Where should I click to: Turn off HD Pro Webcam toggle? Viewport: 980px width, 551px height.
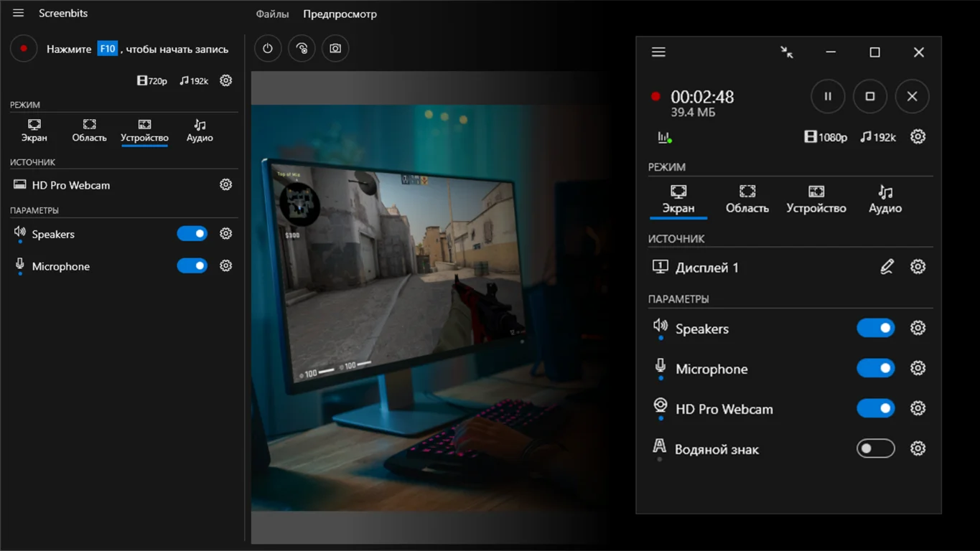coord(875,408)
